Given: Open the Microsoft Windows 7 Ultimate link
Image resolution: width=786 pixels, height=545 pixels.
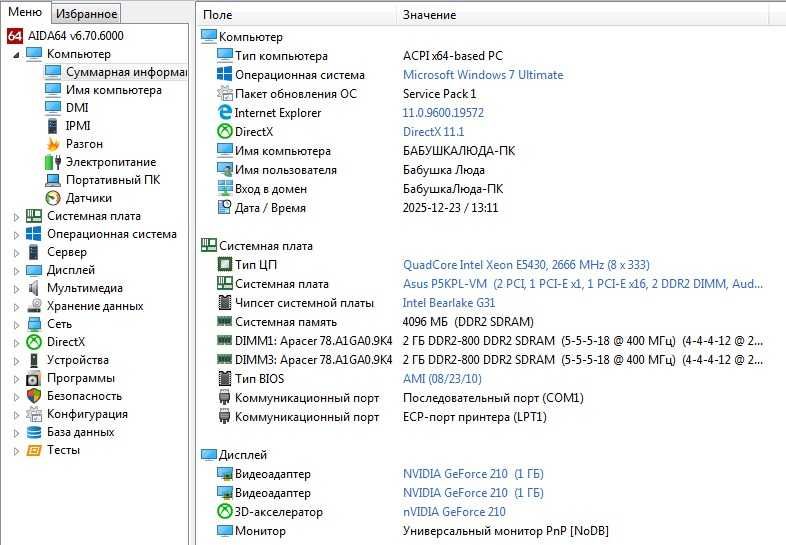Looking at the screenshot, I should point(483,75).
